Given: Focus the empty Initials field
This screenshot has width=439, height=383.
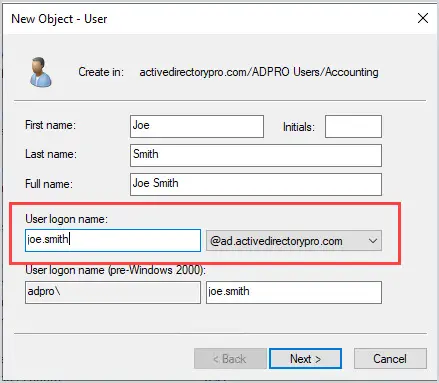Looking at the screenshot, I should click(353, 126).
